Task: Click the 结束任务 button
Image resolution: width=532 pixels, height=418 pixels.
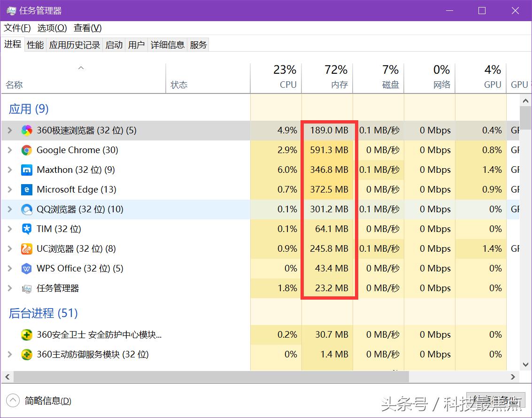Action: (x=495, y=400)
